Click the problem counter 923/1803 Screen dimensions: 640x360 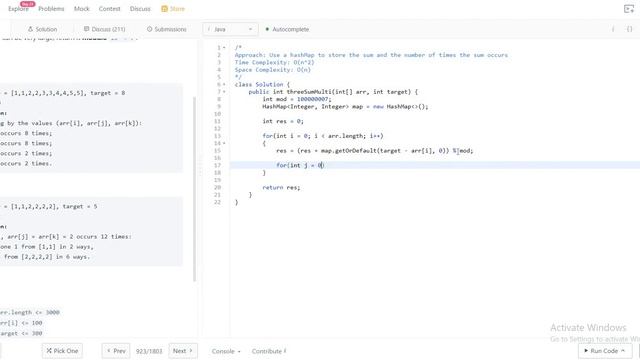(149, 351)
